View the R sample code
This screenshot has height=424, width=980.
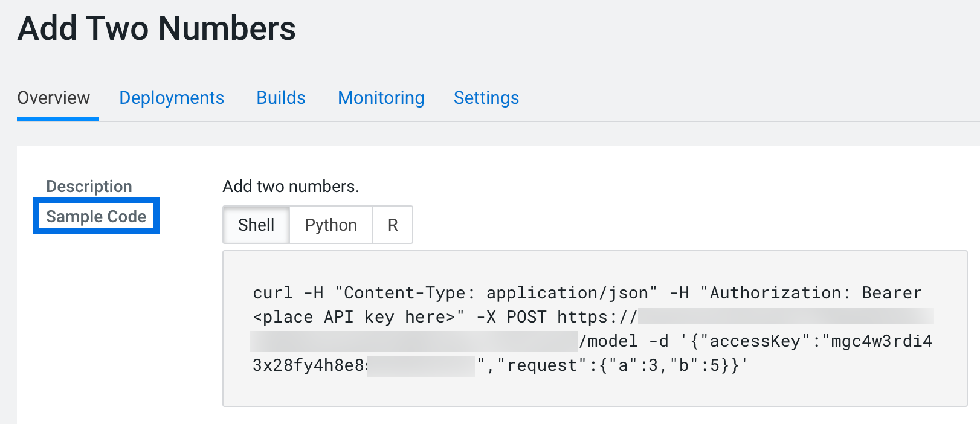pyautogui.click(x=393, y=225)
